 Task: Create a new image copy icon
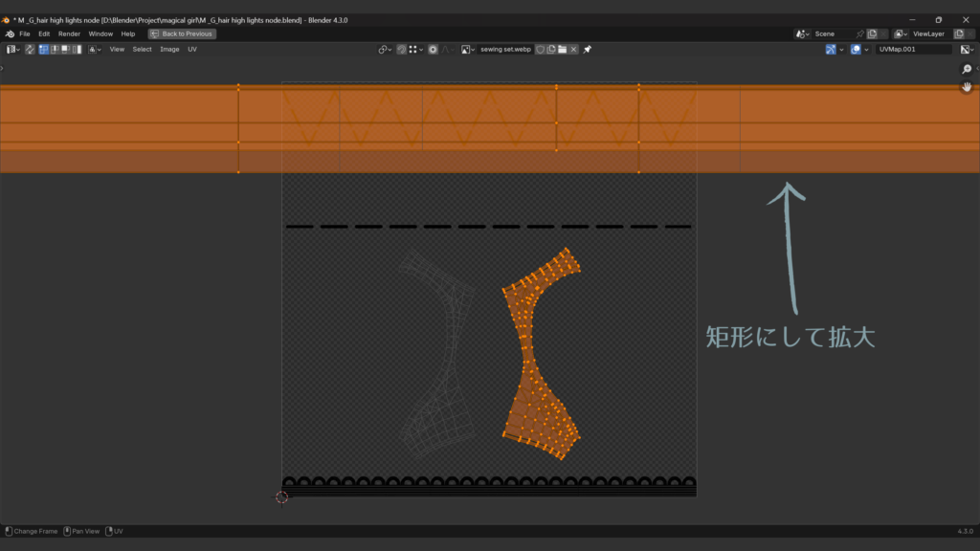pyautogui.click(x=551, y=49)
